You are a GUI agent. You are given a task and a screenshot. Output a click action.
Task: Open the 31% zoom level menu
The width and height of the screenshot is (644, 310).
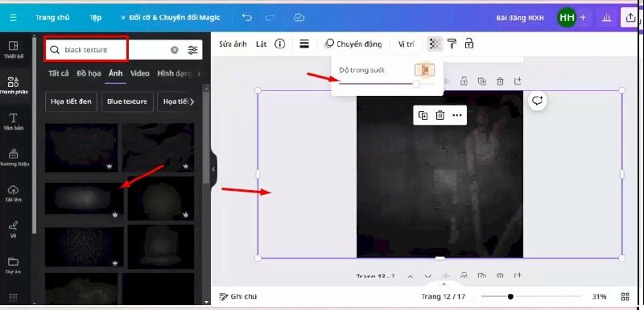(599, 297)
